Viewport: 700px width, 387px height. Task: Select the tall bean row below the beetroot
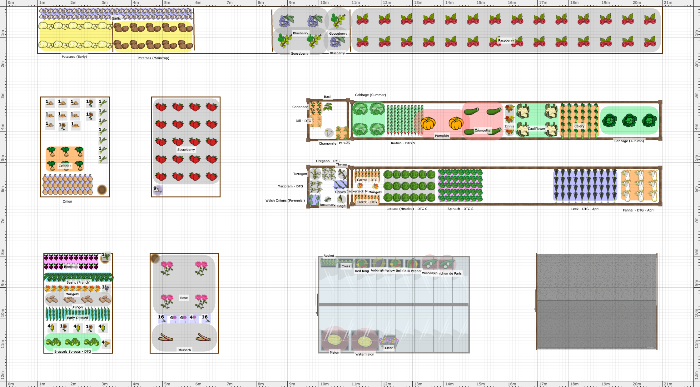[x=78, y=278]
